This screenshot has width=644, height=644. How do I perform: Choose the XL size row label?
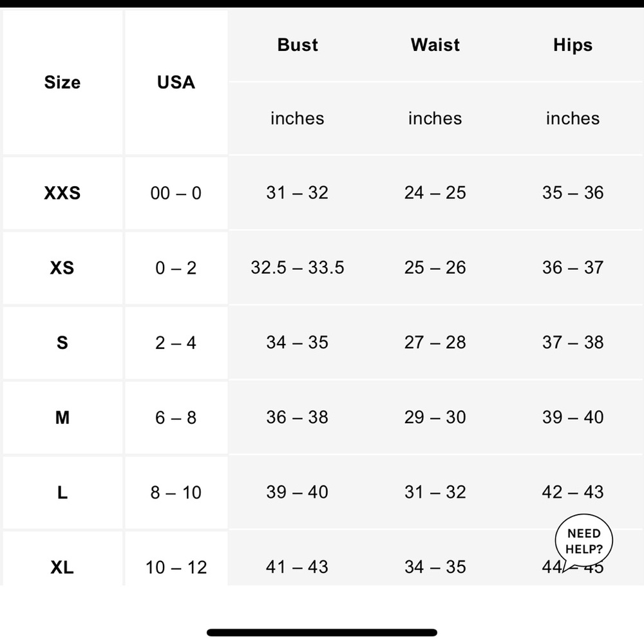tap(62, 567)
